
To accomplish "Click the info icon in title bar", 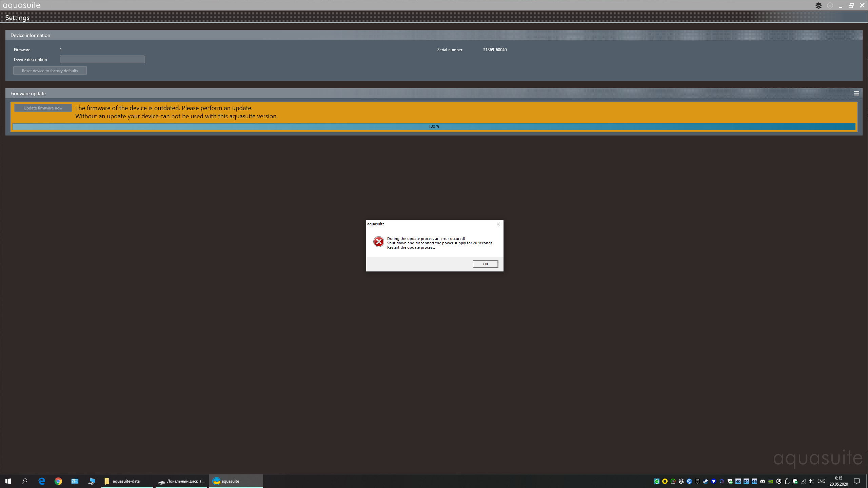I will (x=830, y=5).
